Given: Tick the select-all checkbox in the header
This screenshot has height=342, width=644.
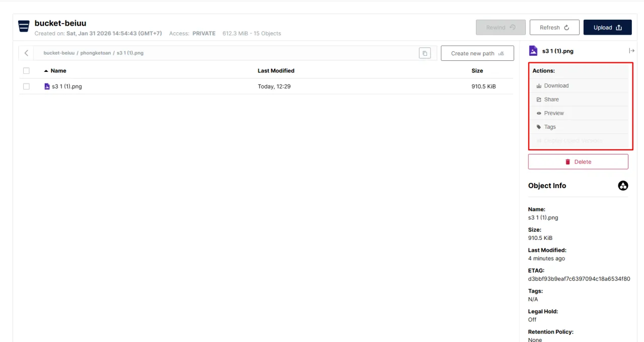Looking at the screenshot, I should point(26,71).
